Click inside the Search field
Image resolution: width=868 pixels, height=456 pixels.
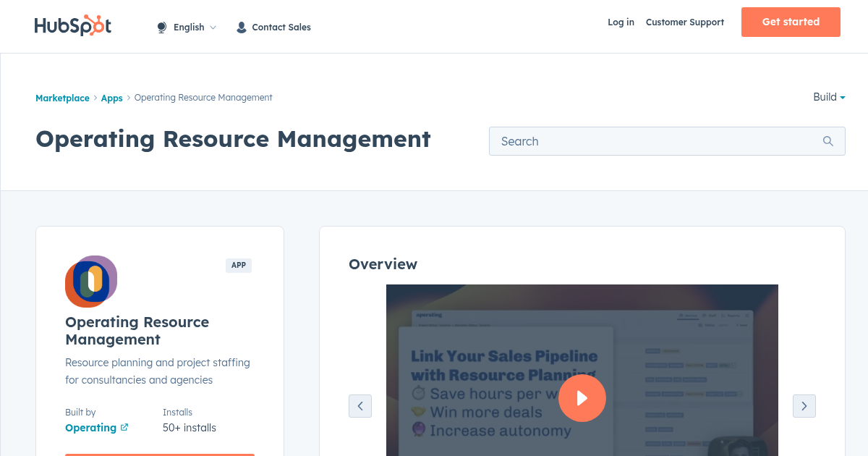click(651, 140)
